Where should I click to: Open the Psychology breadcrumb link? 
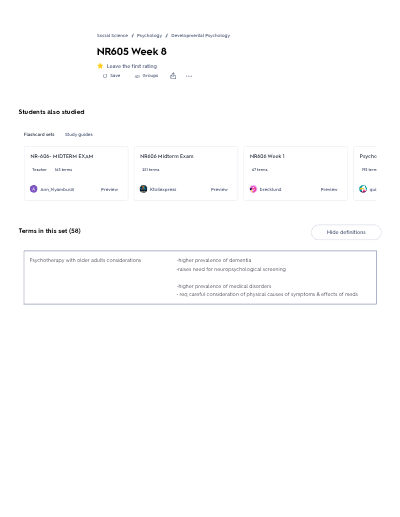149,35
